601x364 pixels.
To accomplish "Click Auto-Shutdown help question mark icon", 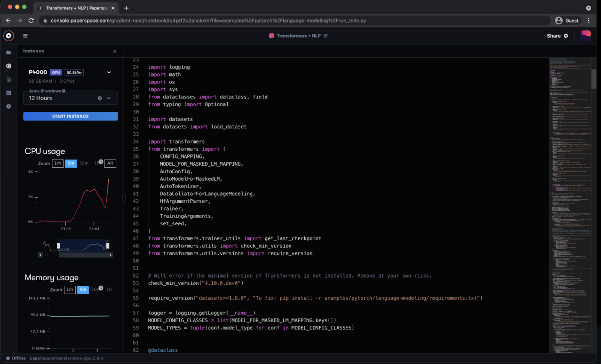I will pyautogui.click(x=64, y=91).
